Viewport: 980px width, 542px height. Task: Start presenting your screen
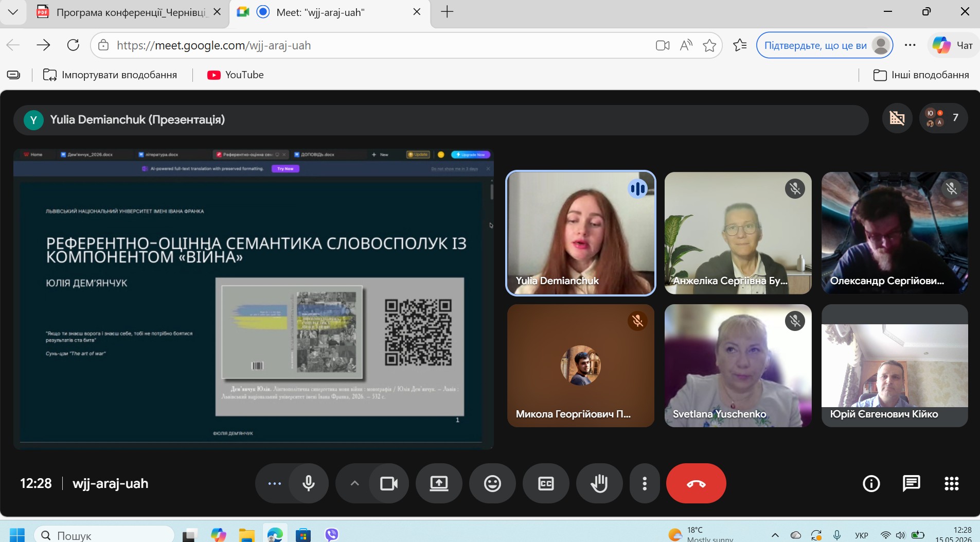pyautogui.click(x=439, y=483)
